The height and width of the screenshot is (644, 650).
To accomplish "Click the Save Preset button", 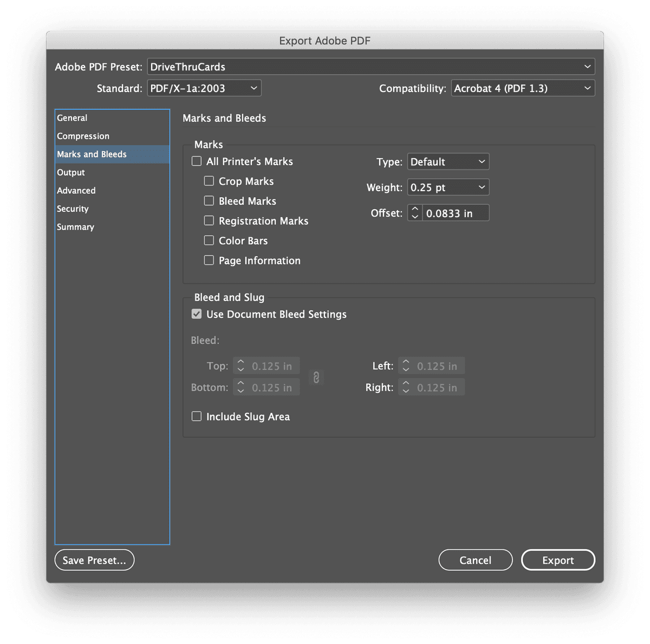I will coord(94,560).
